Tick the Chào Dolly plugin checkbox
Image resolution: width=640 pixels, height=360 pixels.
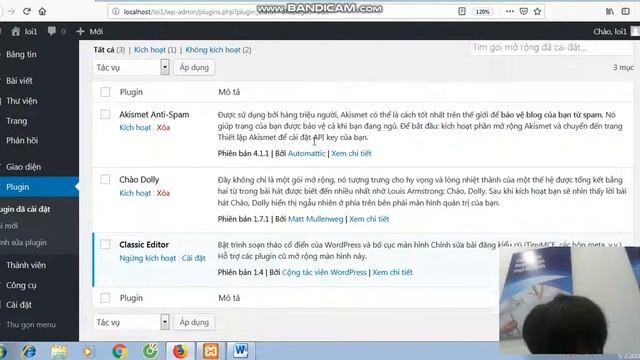(x=105, y=180)
